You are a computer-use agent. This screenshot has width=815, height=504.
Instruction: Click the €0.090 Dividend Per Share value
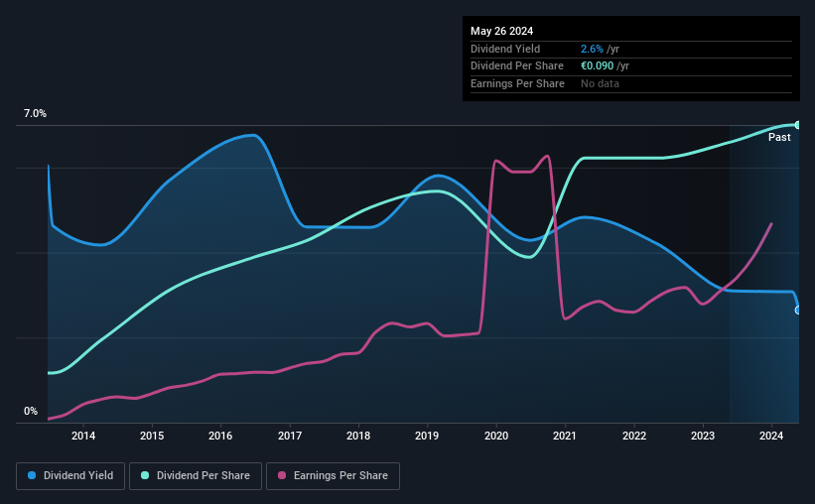tap(598, 66)
